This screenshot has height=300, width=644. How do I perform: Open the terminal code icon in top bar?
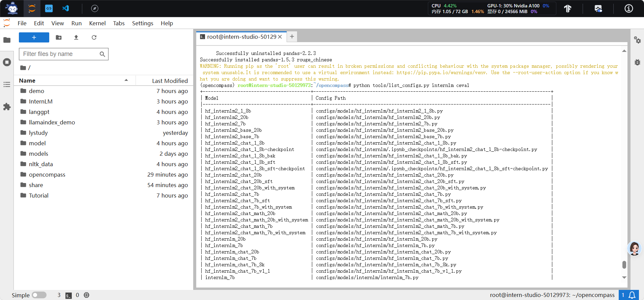(x=49, y=8)
